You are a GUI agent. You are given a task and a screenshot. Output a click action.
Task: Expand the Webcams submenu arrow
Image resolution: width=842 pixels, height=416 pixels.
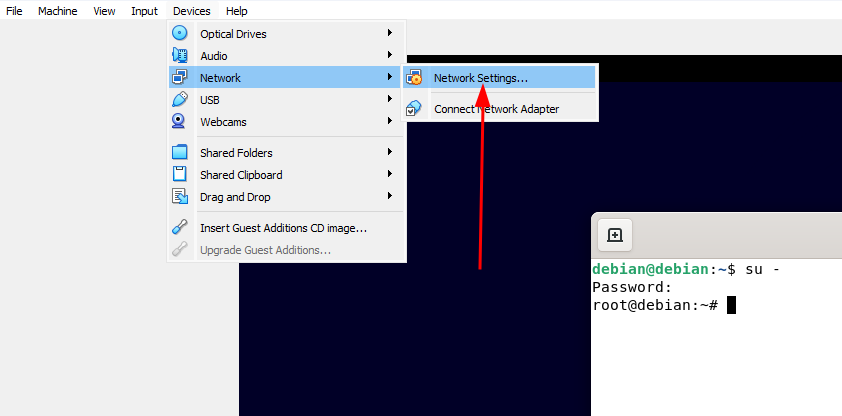pyautogui.click(x=390, y=121)
